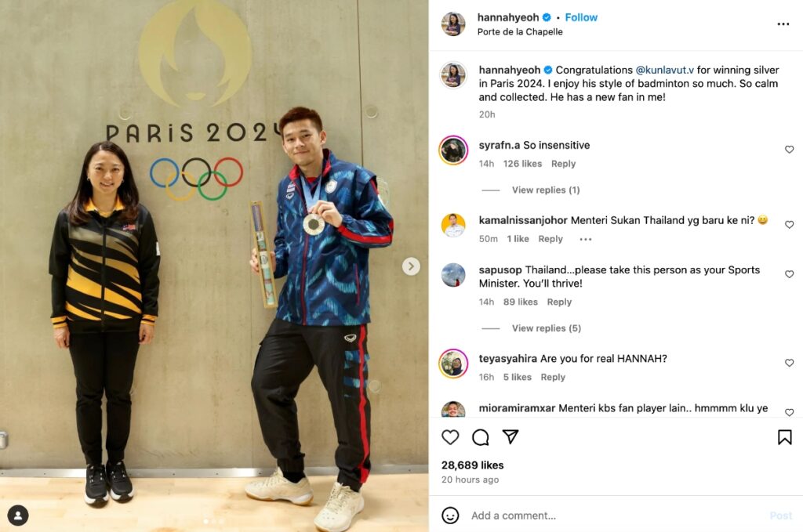Expand View replies (5) under sapusop
The image size is (803, 532).
[547, 328]
